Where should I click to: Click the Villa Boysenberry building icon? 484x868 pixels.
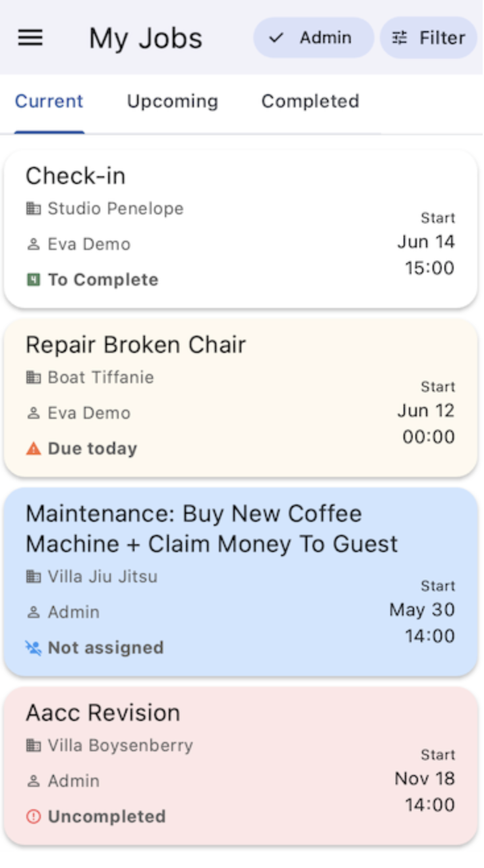[33, 746]
